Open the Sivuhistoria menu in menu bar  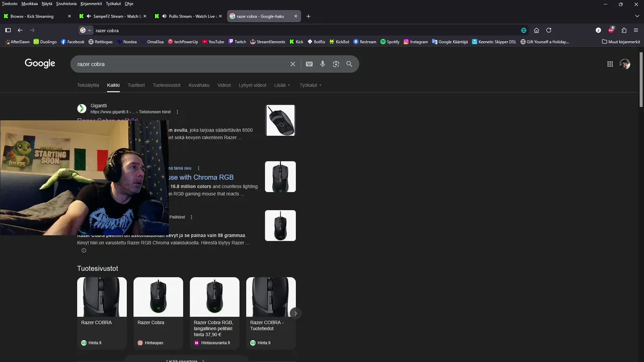coord(66,4)
